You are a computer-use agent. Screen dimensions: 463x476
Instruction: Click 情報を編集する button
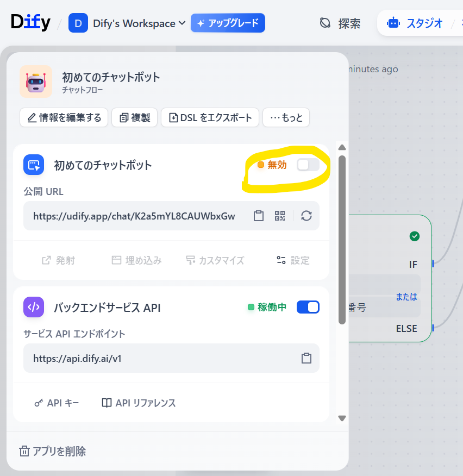(x=64, y=117)
